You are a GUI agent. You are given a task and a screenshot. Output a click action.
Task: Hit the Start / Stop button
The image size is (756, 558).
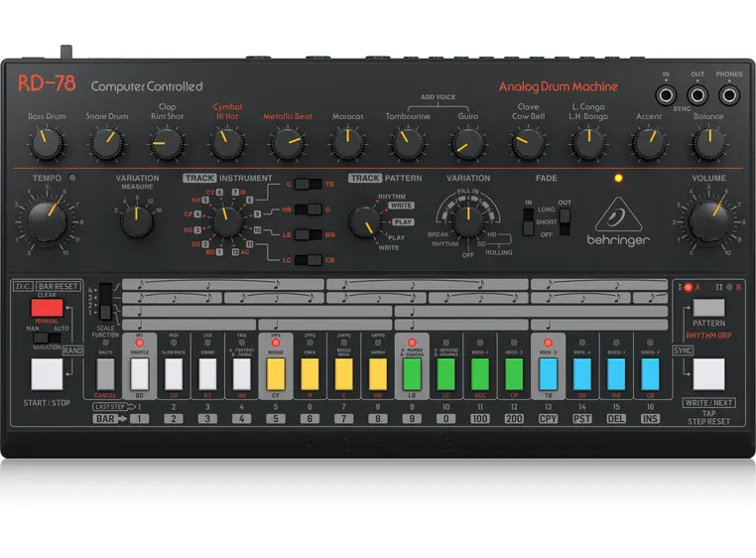tap(47, 374)
